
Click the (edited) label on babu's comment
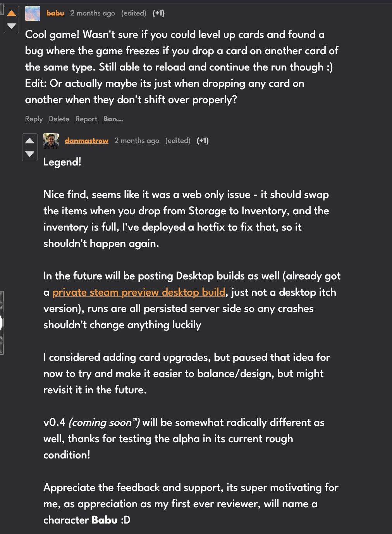(x=134, y=13)
